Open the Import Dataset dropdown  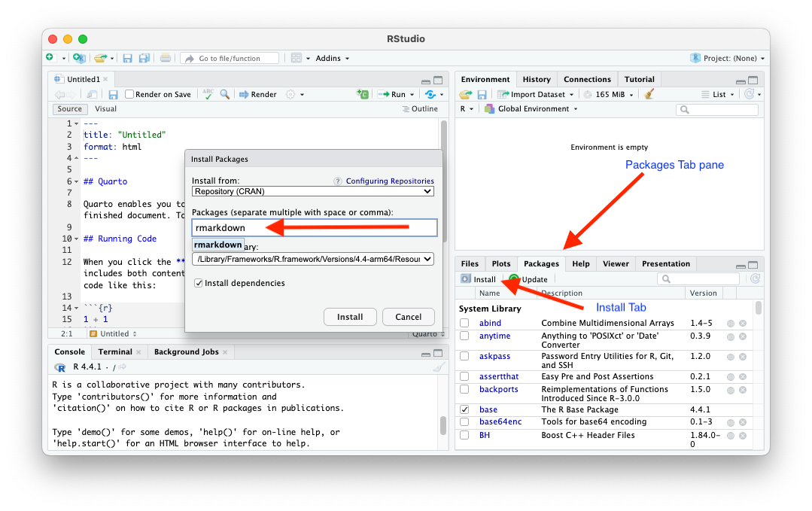pyautogui.click(x=536, y=94)
